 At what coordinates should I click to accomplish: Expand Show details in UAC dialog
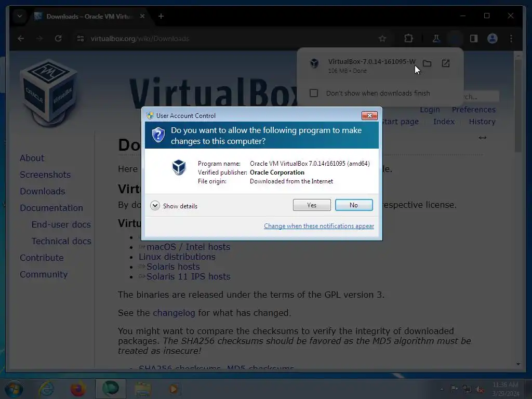[x=174, y=206]
